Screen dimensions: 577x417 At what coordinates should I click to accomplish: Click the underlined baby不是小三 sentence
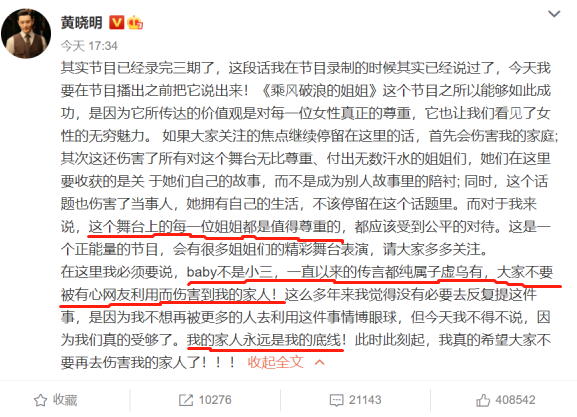[230, 272]
